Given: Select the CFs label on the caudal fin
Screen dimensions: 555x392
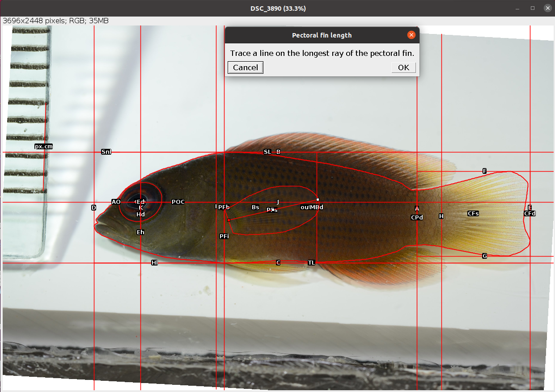Looking at the screenshot, I should click(x=473, y=214).
